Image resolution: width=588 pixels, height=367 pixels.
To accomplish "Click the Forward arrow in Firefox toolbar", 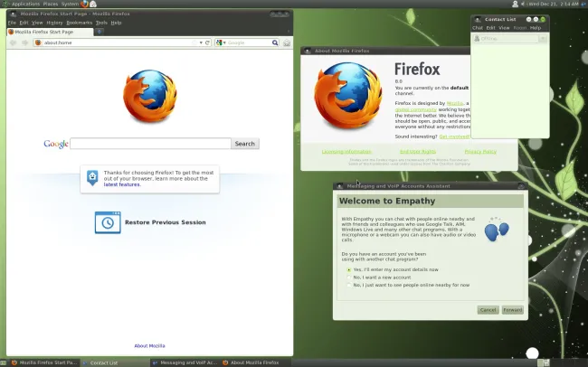I will click(x=24, y=42).
